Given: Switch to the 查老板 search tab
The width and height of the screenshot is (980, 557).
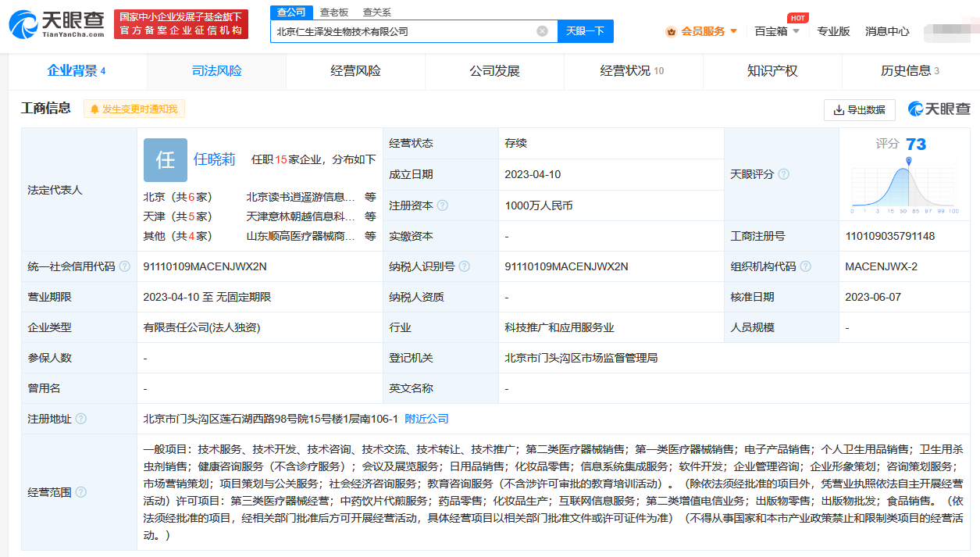Looking at the screenshot, I should [333, 12].
